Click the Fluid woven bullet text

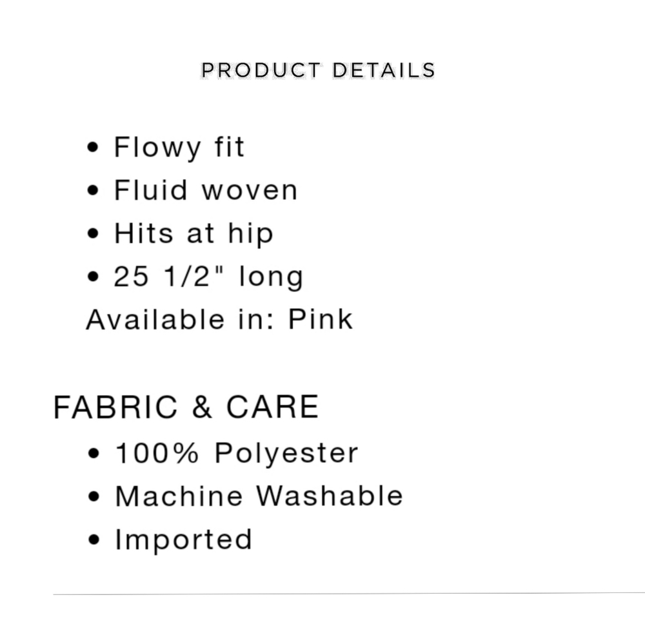[206, 190]
